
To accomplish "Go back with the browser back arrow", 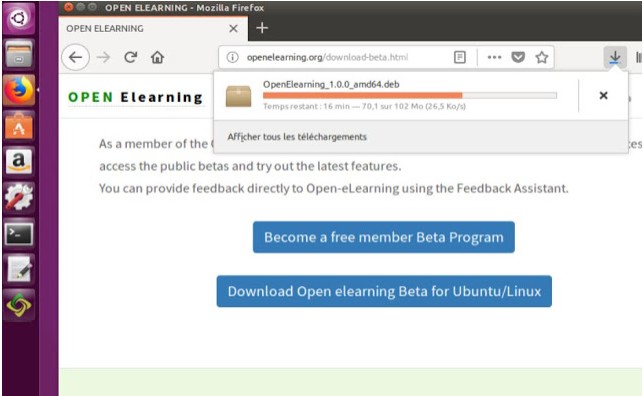I will 76,57.
